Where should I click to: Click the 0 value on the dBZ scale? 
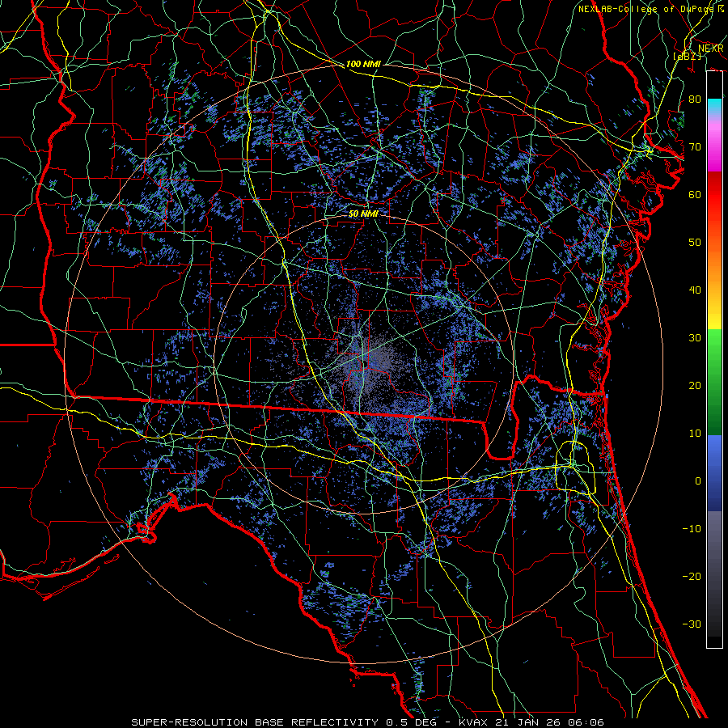[x=698, y=481]
